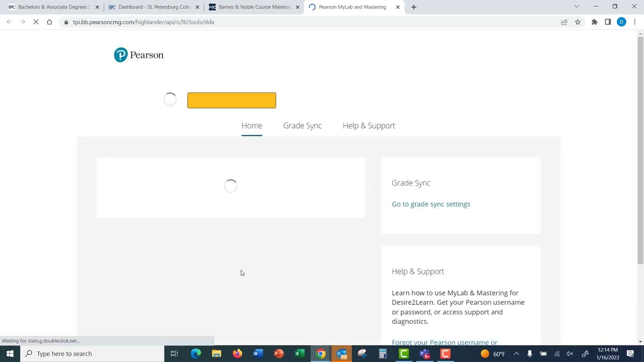The height and width of the screenshot is (362, 644).
Task: Stop loading the page
Action: [x=36, y=22]
